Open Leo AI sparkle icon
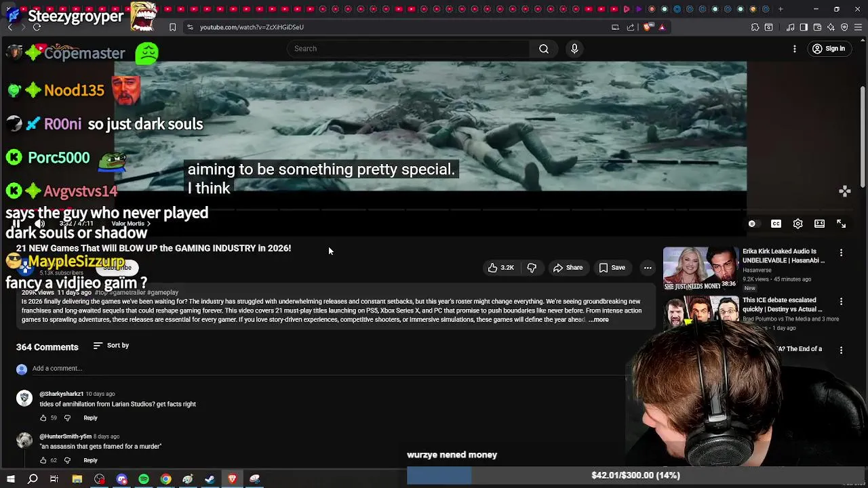868x488 pixels. [831, 27]
